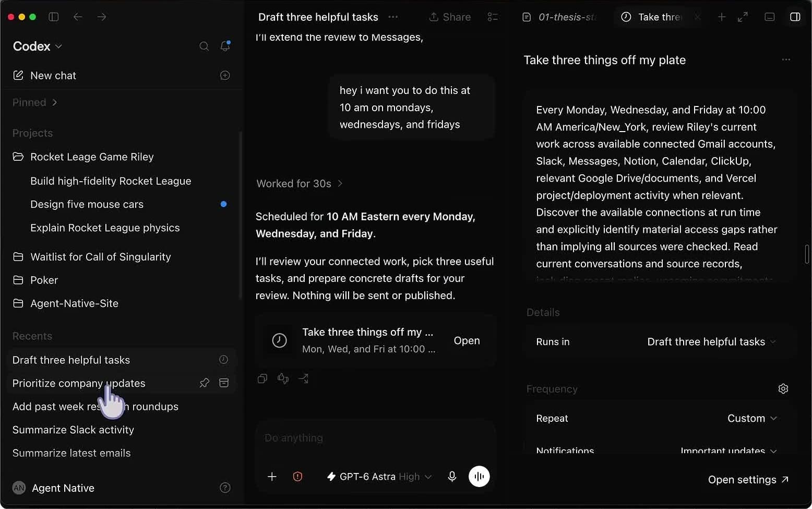
Task: Toggle the bottom panel icon
Action: pos(769,17)
